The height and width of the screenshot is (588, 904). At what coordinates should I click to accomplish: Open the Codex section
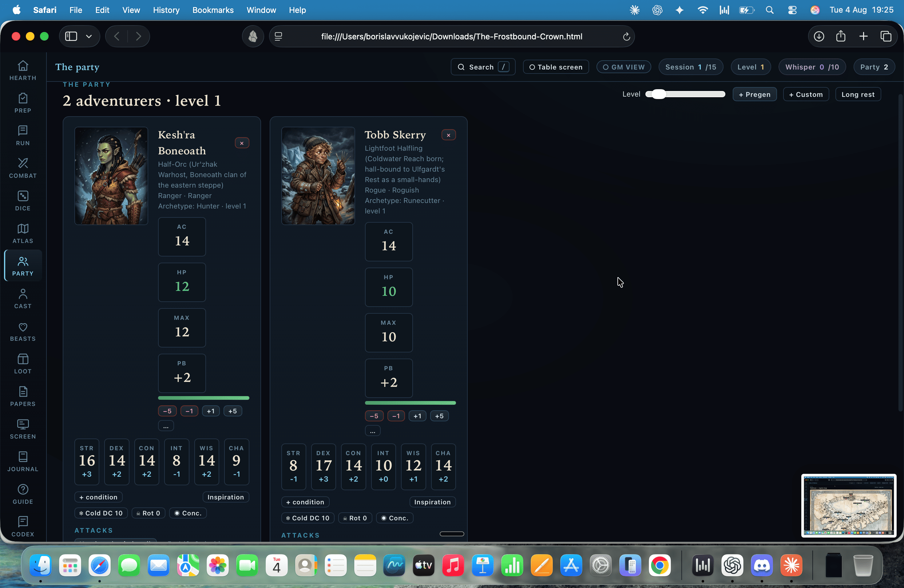pos(23,527)
